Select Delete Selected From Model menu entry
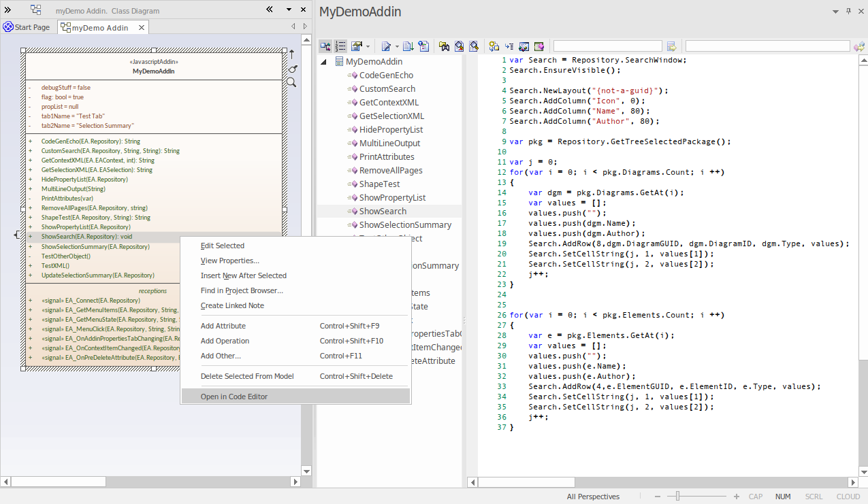868x504 pixels. coord(247,376)
